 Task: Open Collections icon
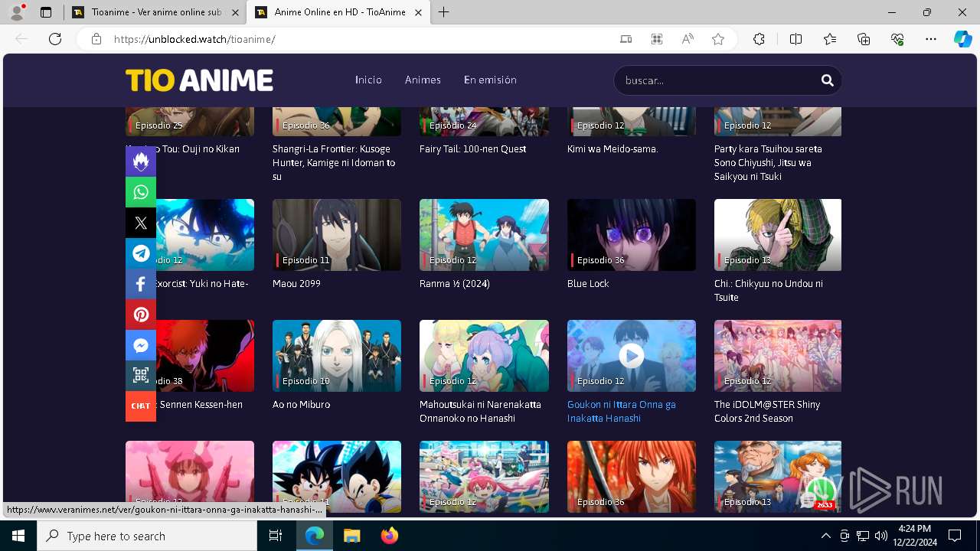[864, 39]
